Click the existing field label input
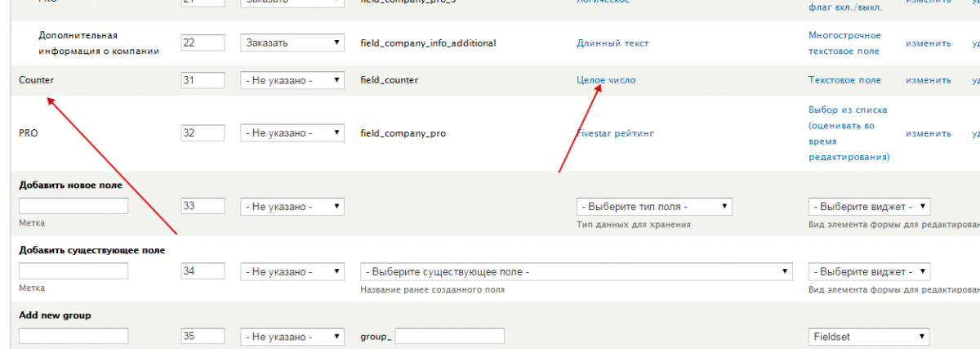 point(73,271)
